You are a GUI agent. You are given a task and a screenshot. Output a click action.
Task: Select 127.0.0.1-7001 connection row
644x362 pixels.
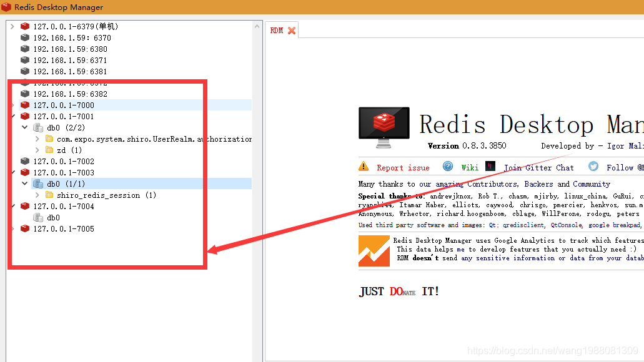(x=64, y=116)
